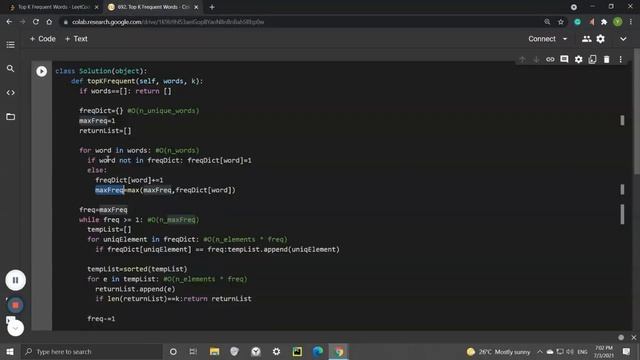Click the teal Grammarly extension icon
The image size is (640, 360).
(578, 22)
